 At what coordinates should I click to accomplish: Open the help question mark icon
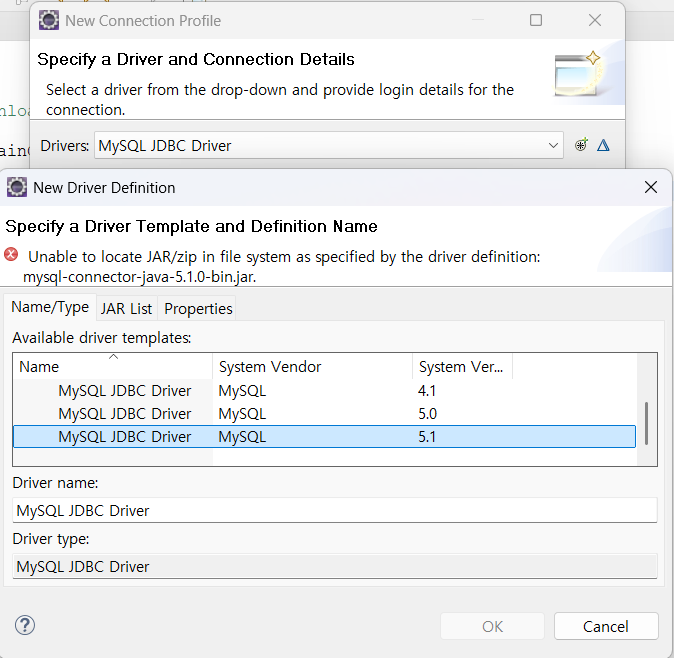pos(25,625)
